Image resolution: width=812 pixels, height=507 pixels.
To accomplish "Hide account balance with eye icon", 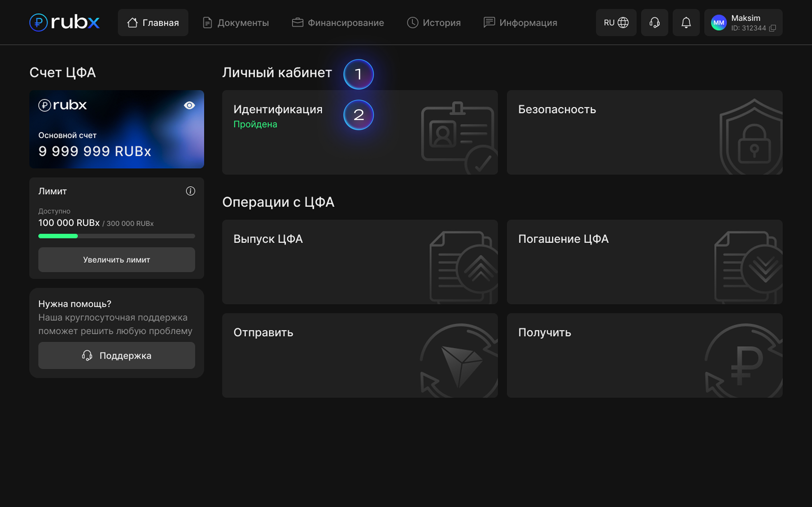I will tap(189, 106).
